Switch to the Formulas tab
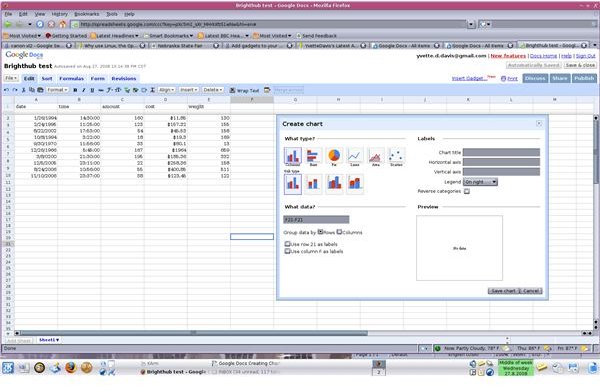 click(x=72, y=78)
